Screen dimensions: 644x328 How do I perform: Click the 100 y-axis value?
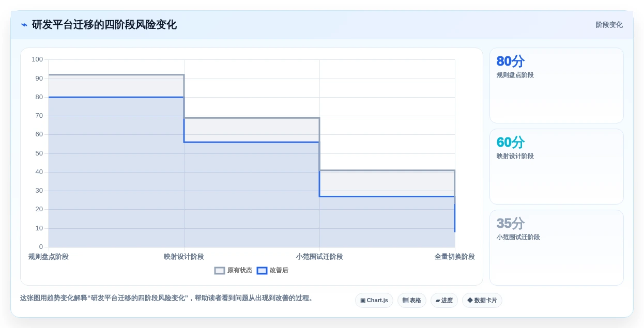coord(37,59)
